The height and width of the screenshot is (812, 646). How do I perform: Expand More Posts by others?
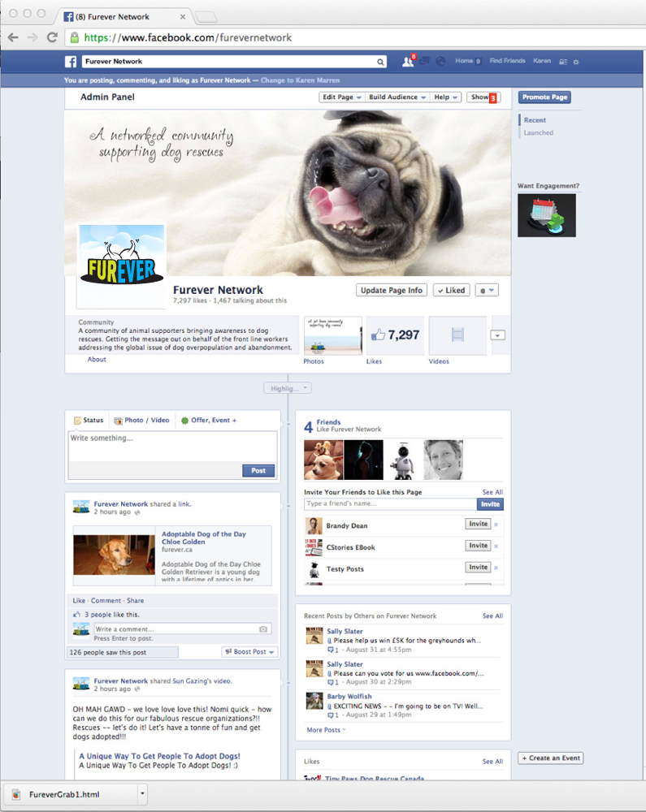click(326, 730)
